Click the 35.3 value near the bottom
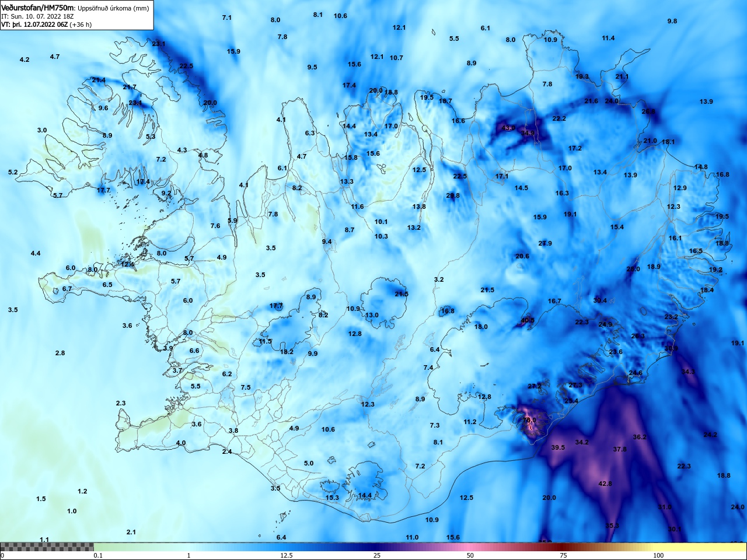Viewport: 747px width, 560px height. point(612,526)
